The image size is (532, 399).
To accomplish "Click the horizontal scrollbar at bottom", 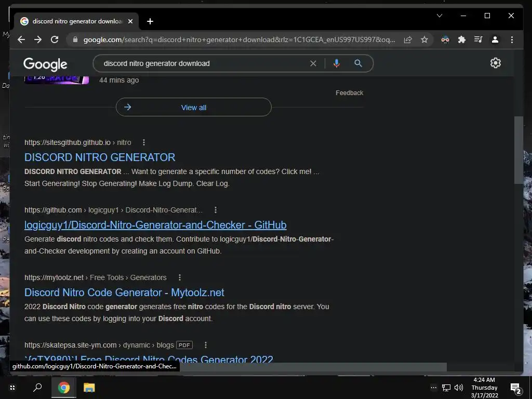I will coord(313,367).
